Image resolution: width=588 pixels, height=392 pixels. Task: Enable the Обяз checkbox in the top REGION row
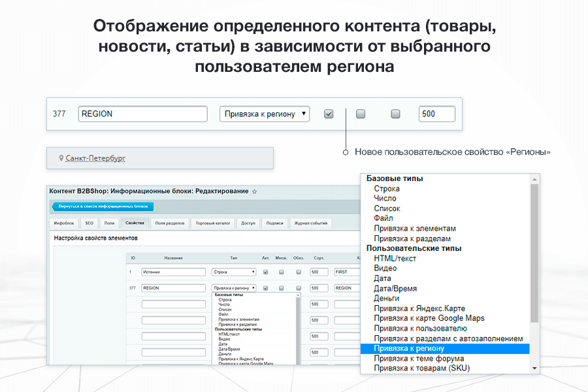click(395, 114)
